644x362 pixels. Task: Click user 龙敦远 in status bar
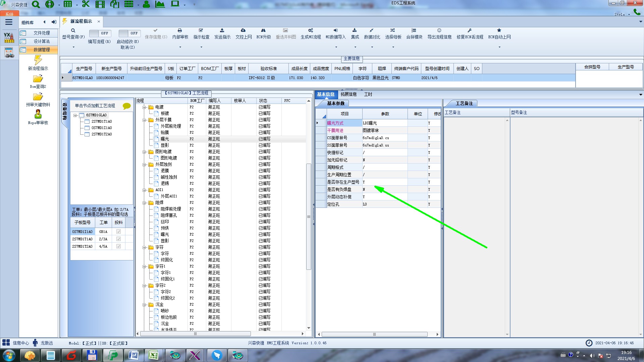[43, 343]
